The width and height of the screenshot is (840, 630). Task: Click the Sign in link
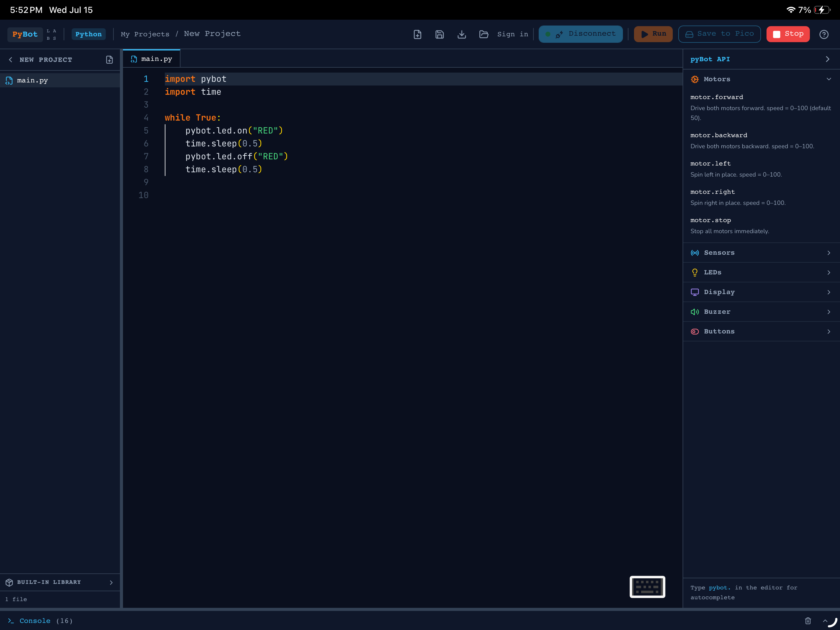click(513, 34)
